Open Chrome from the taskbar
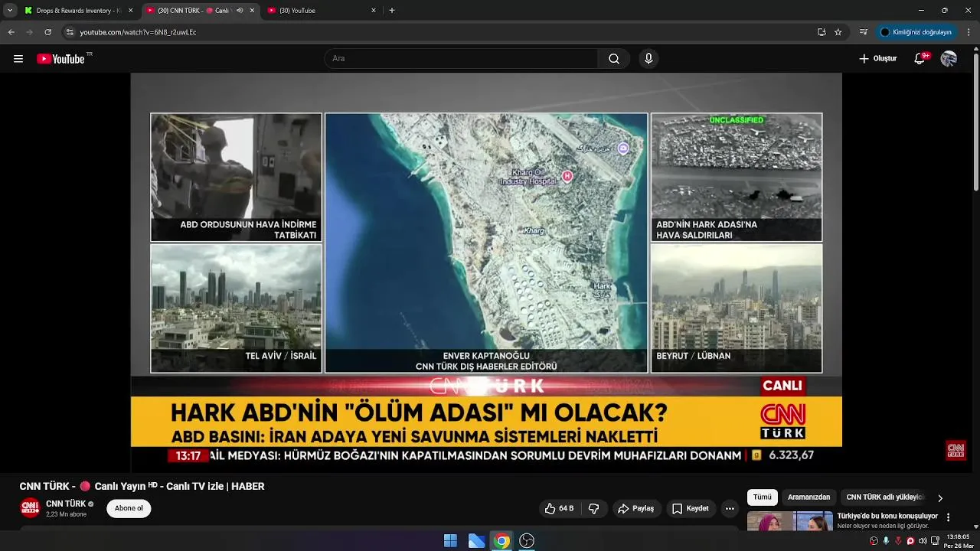This screenshot has width=980, height=551. 501,541
